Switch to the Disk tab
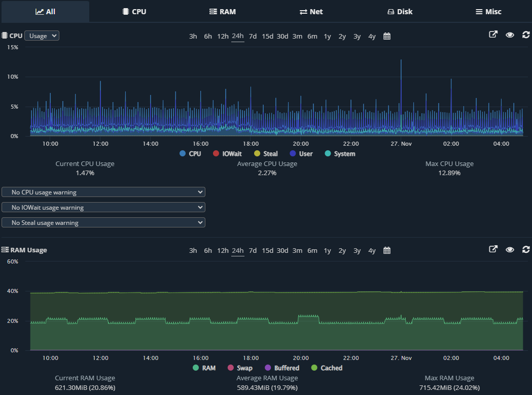This screenshot has height=395, width=532. [x=400, y=12]
